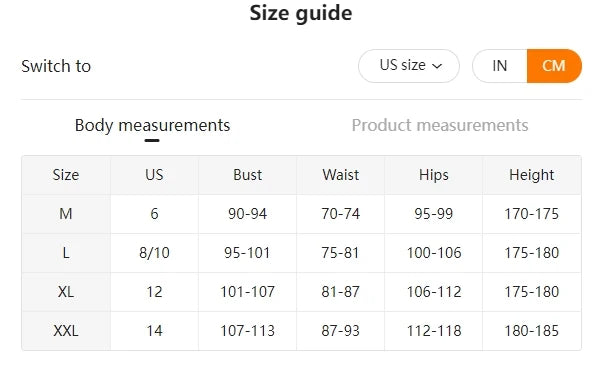Select the L size row label
Screen dimensions: 608x371
tap(66, 253)
